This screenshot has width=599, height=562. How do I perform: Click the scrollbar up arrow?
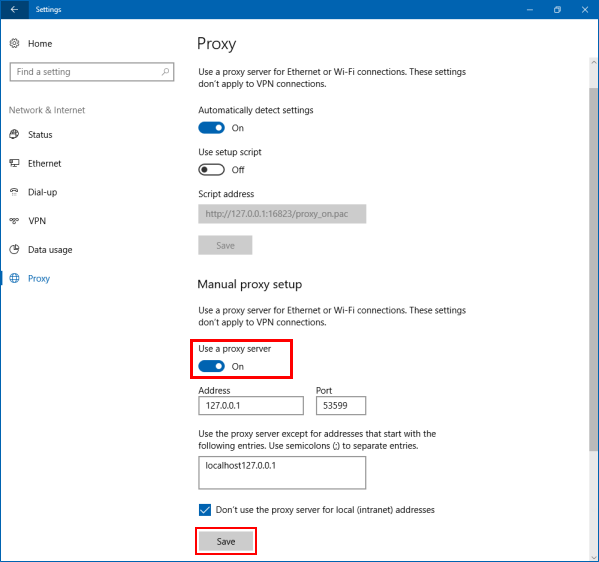coord(593,62)
